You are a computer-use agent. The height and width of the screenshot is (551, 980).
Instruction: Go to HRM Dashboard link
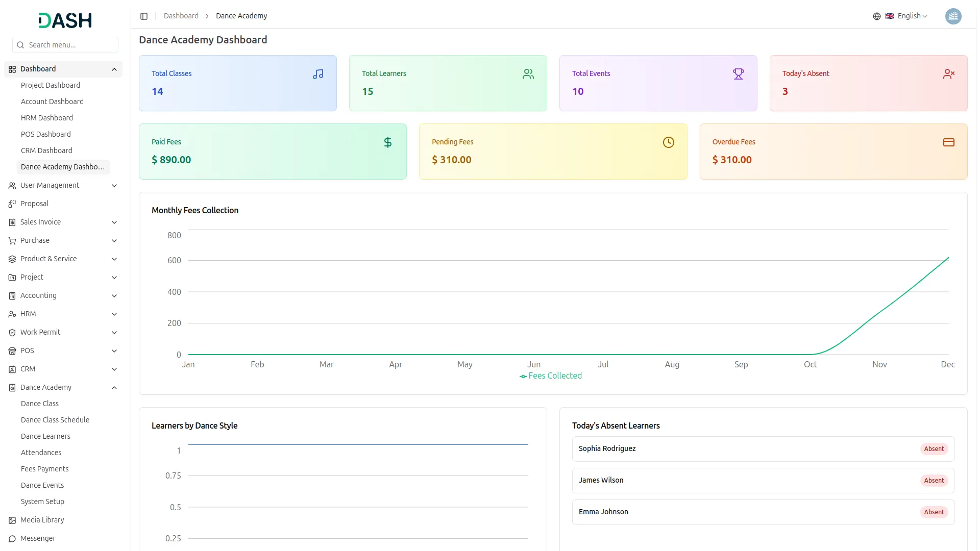click(x=47, y=118)
